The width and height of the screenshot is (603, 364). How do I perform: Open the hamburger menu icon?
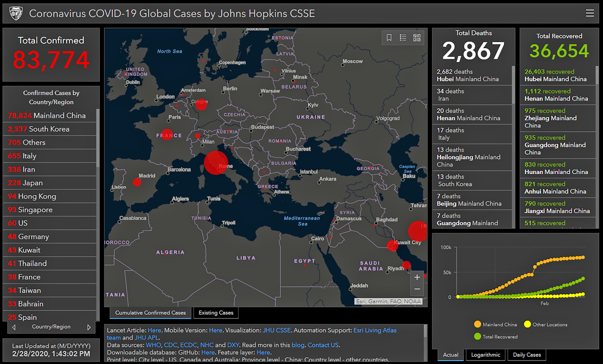point(590,13)
